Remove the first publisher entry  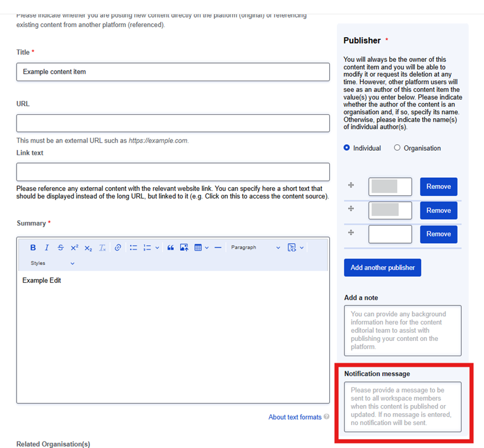pyautogui.click(x=438, y=187)
